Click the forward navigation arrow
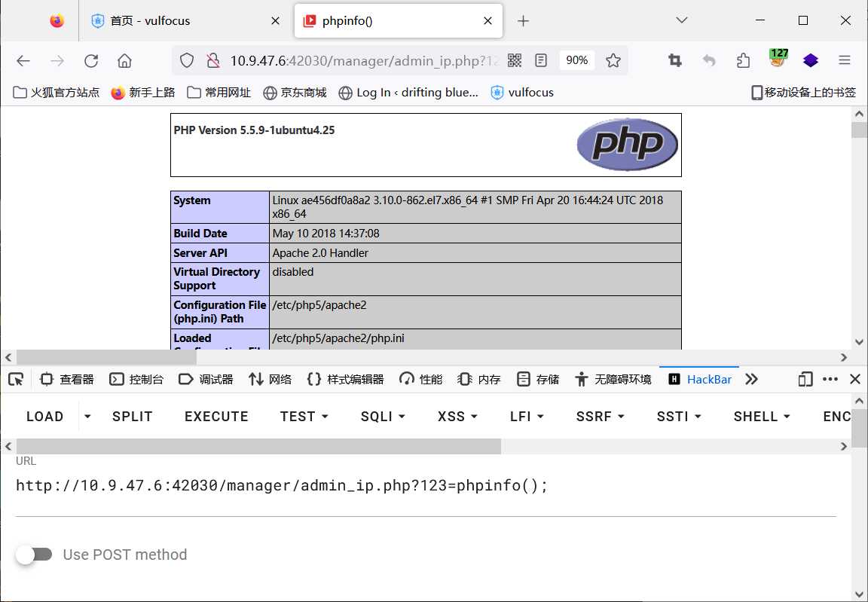Screen dimensions: 868x602 57,61
